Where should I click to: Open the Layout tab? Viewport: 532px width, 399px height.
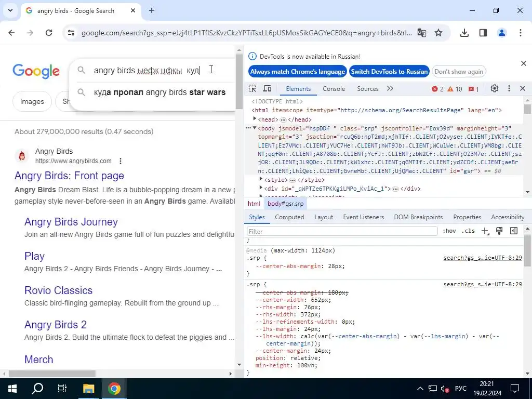coord(324,217)
